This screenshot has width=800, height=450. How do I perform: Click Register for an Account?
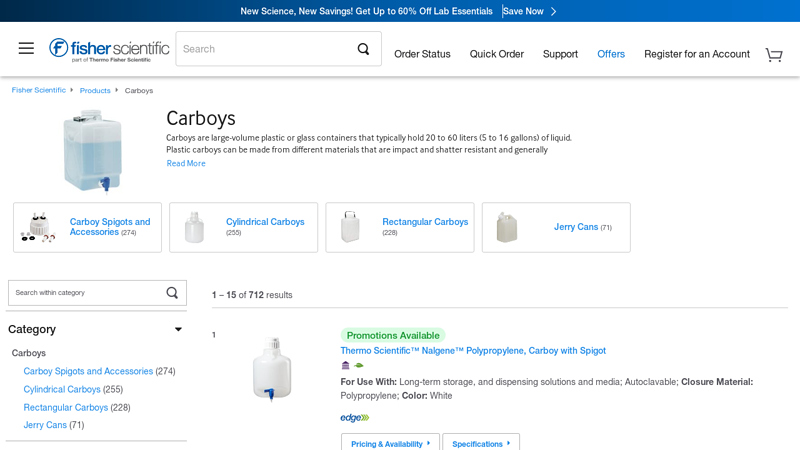coord(697,54)
